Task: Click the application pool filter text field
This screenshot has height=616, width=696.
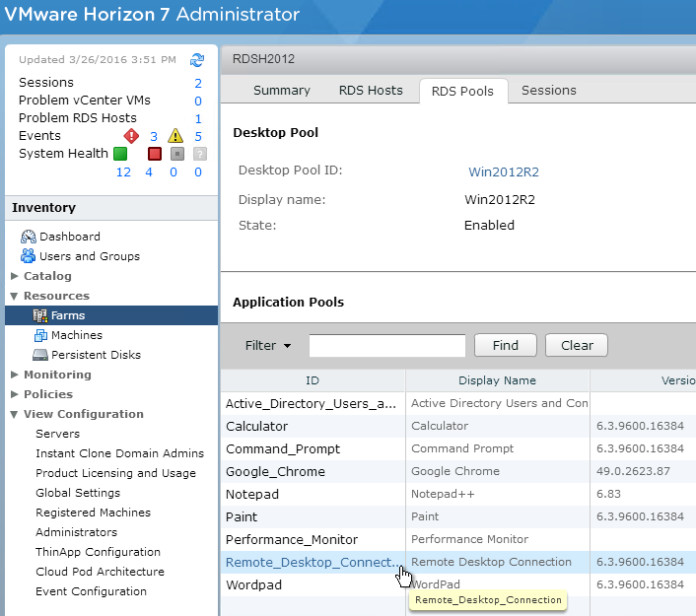Action: point(387,345)
